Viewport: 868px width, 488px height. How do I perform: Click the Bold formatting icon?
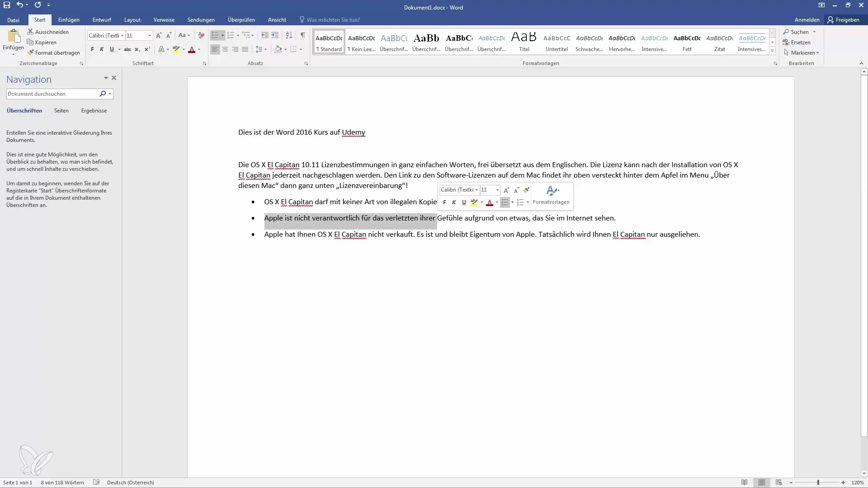92,49
